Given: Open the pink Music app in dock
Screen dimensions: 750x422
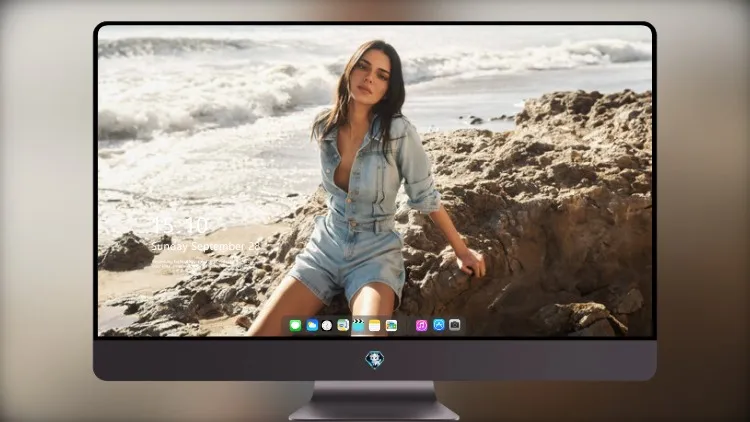Looking at the screenshot, I should pyautogui.click(x=421, y=325).
